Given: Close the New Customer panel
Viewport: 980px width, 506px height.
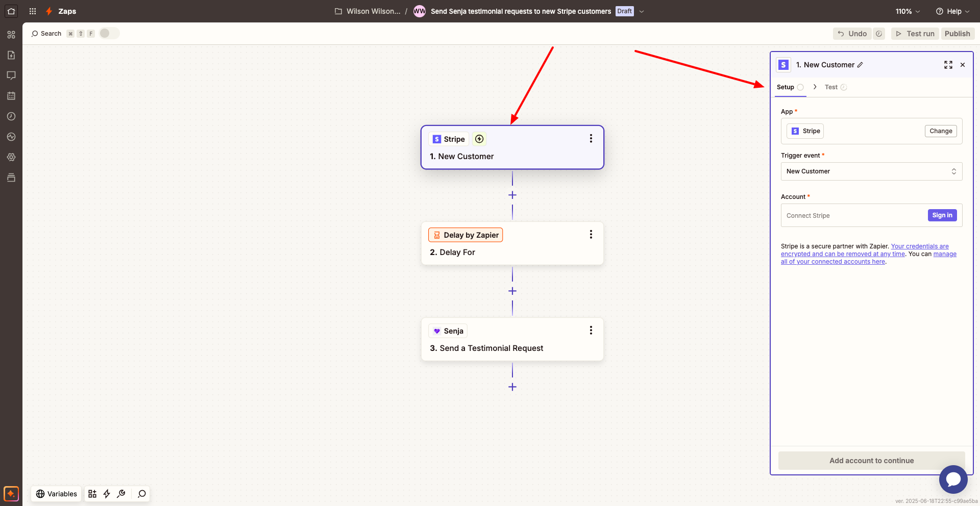Looking at the screenshot, I should coord(963,65).
